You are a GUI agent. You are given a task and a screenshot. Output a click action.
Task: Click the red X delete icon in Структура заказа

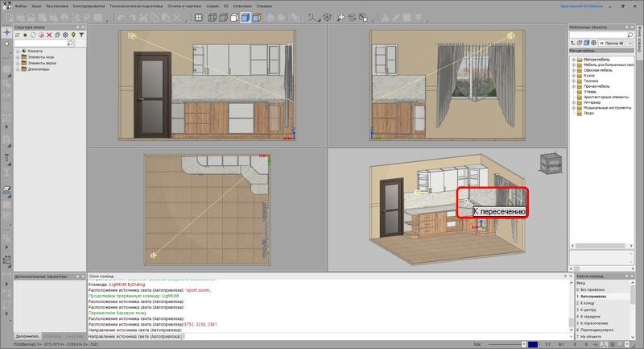coord(49,35)
